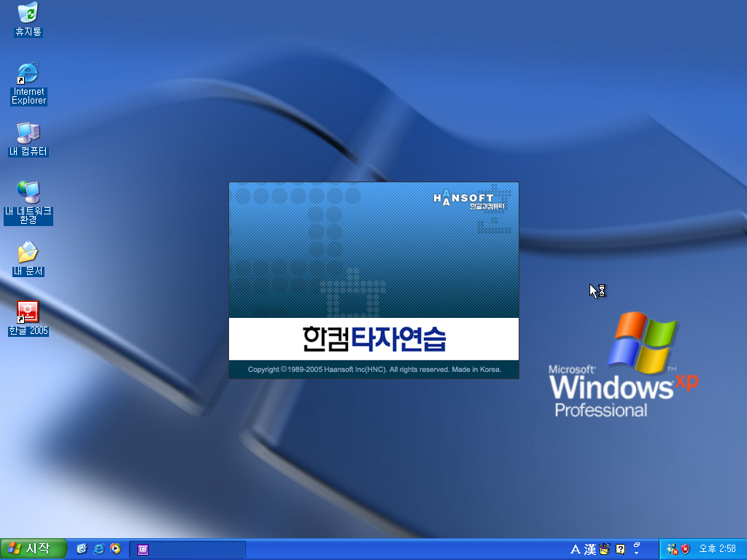This screenshot has height=560, width=747.
Task: Click the Haansoft logo on the splash screen
Action: click(469, 199)
